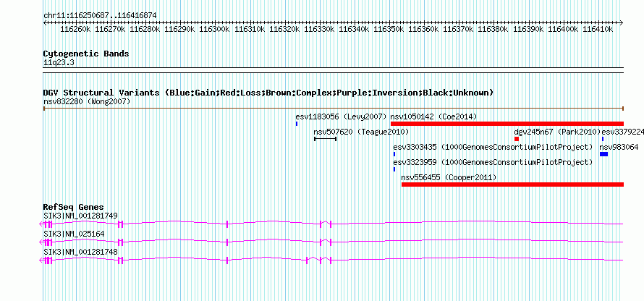Click the esv3379224 blue gain marker

[x=603, y=139]
